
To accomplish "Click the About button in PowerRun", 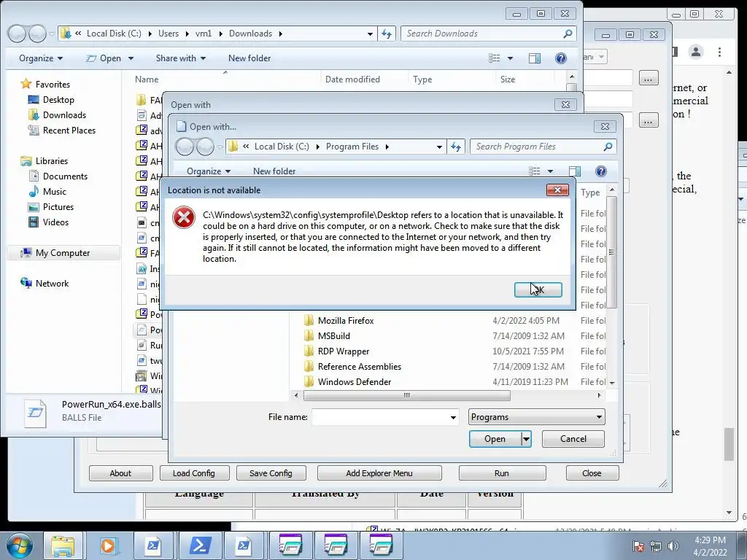I will (120, 472).
